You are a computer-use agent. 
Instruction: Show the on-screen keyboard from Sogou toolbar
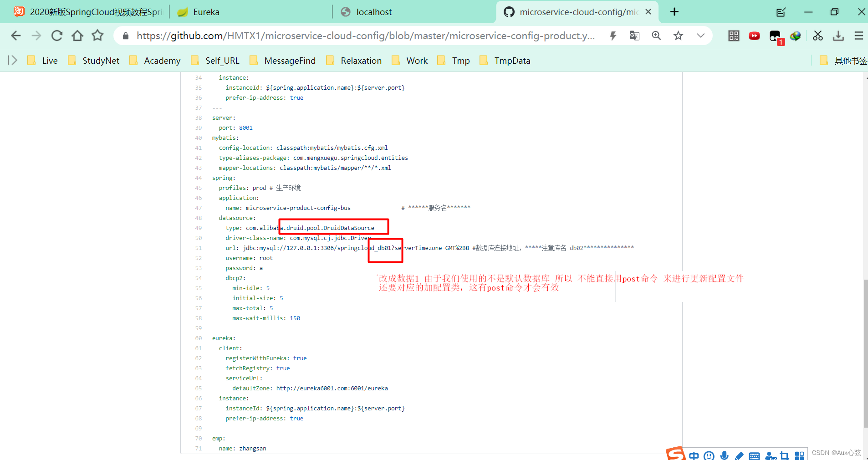click(754, 455)
